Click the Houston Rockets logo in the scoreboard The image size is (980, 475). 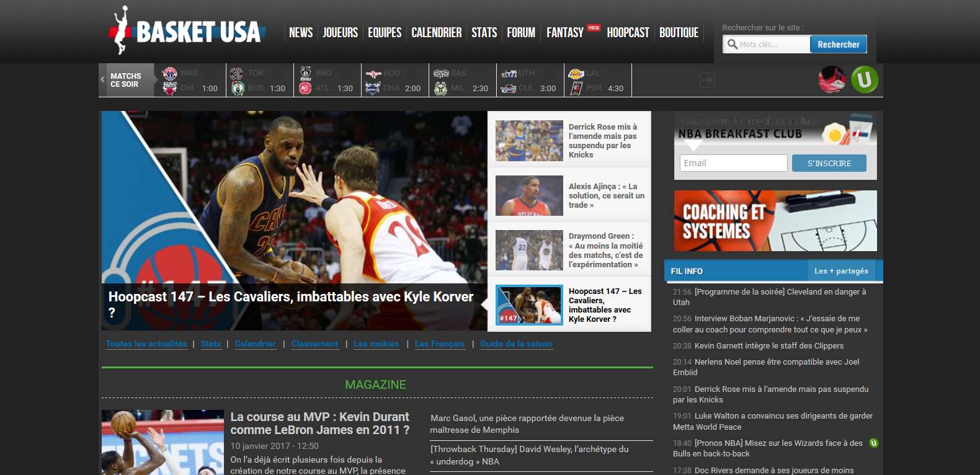pos(373,73)
